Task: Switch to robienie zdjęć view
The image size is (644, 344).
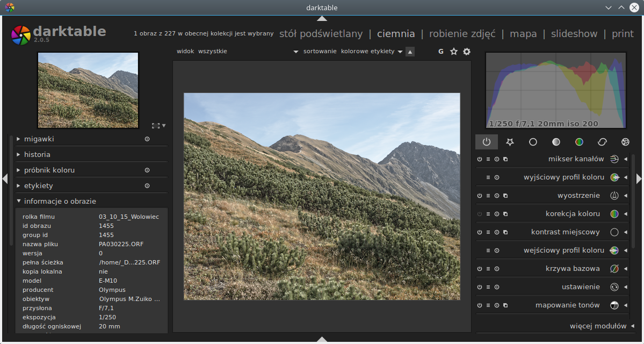Action: (462, 34)
